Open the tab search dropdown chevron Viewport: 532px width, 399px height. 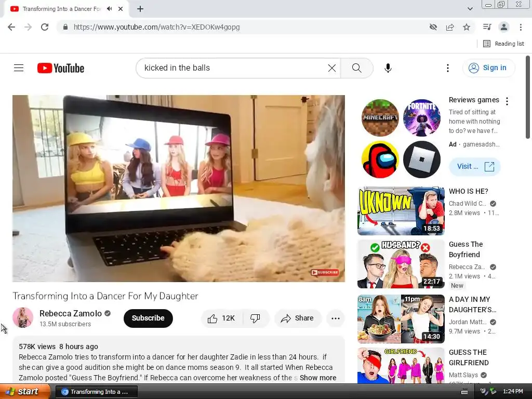point(470,9)
